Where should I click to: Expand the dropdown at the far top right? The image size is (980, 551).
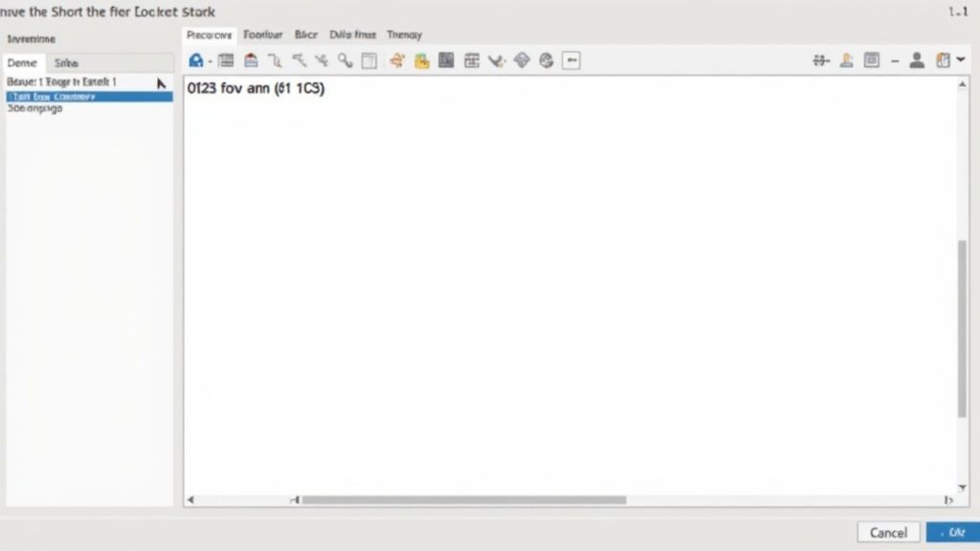coord(962,59)
